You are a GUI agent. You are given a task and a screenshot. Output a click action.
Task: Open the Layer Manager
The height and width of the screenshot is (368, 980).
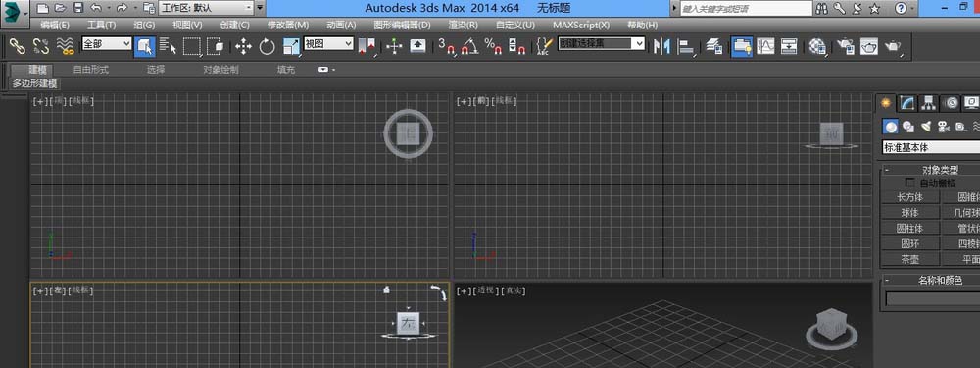(714, 46)
